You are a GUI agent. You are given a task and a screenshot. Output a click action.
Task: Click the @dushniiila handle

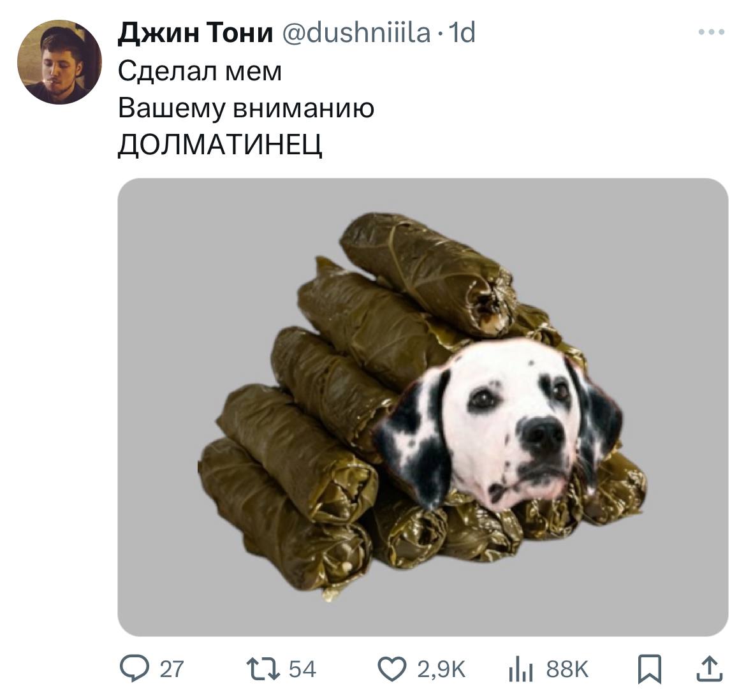[356, 33]
